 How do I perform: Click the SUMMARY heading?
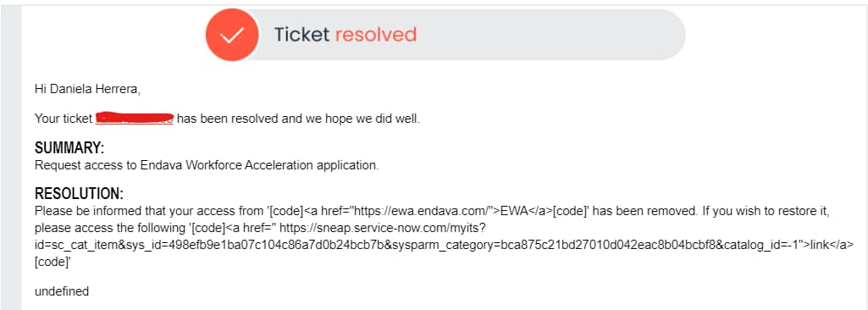click(69, 148)
